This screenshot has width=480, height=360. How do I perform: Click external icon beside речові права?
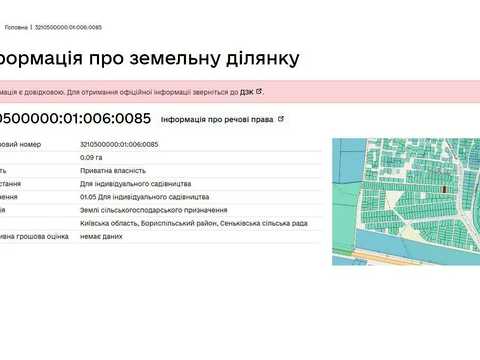pos(281,119)
